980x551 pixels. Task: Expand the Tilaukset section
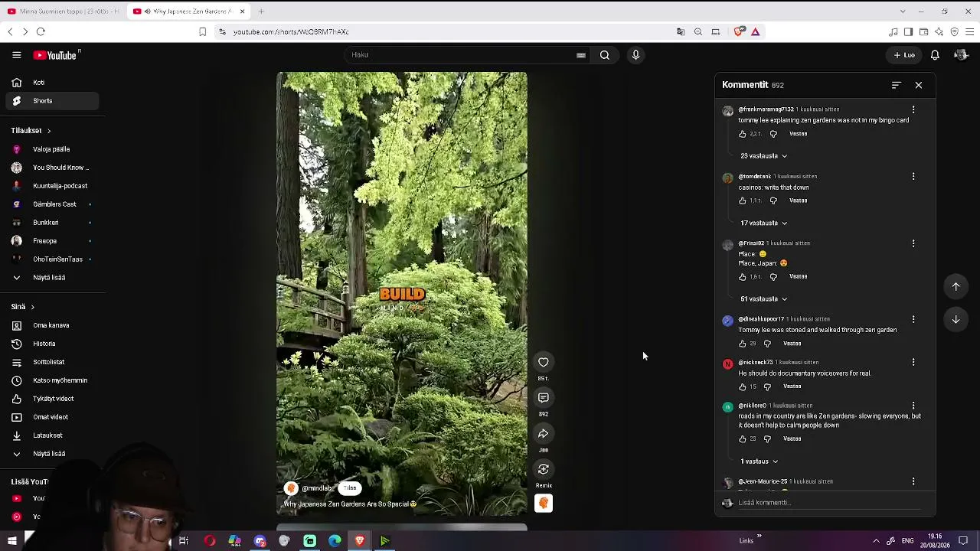[31, 131]
